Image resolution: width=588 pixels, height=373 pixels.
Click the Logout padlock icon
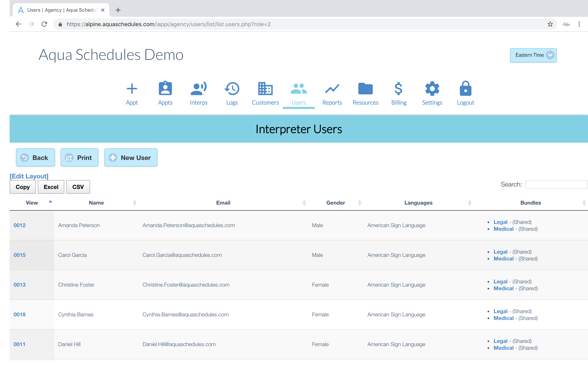tap(465, 88)
